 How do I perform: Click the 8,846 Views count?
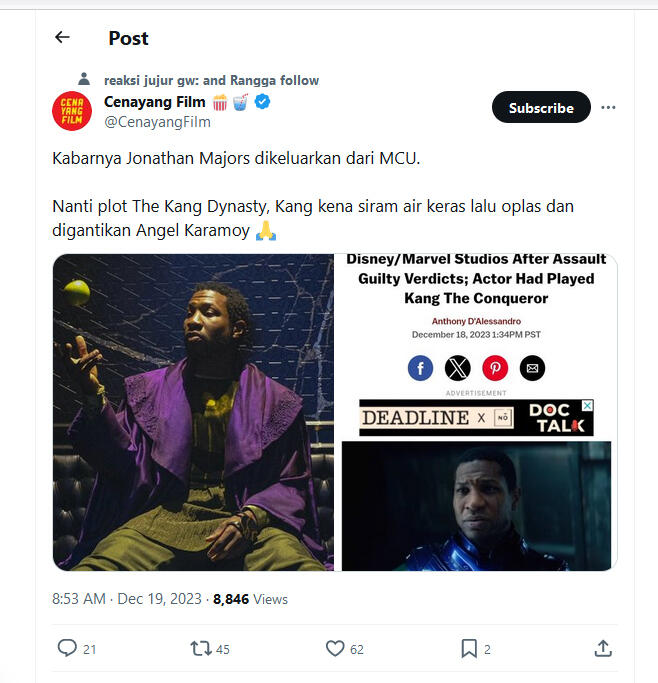250,599
